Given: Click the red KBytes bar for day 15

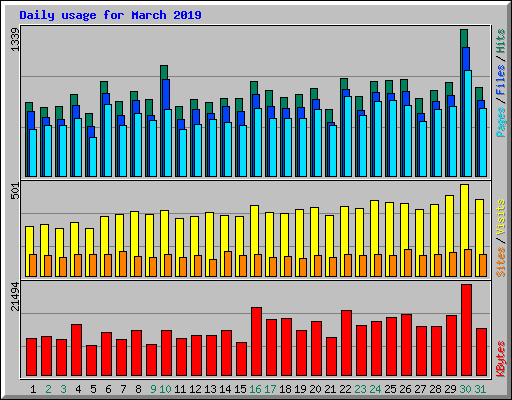Looking at the screenshot, I should coord(241,359).
